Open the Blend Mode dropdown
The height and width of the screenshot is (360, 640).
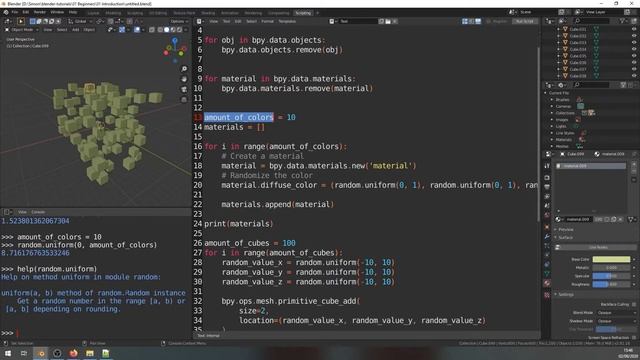pyautogui.click(x=616, y=313)
